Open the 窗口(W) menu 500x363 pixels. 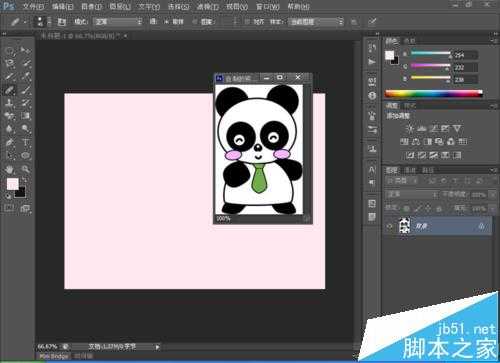coord(268,7)
